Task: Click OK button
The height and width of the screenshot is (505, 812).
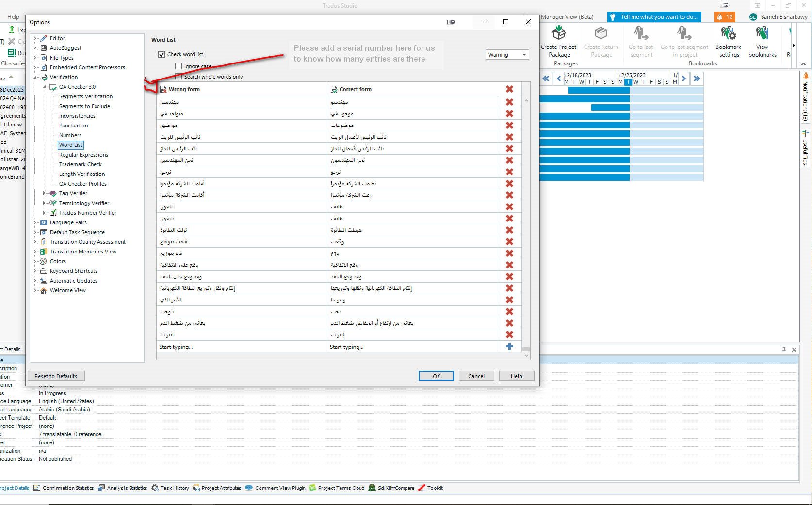Action: point(436,376)
